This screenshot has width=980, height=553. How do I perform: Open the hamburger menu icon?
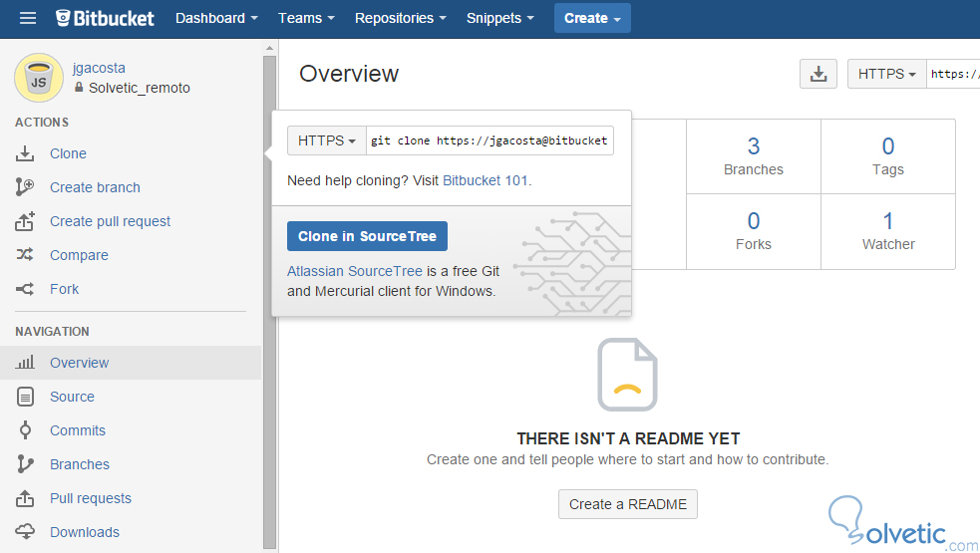tap(28, 18)
